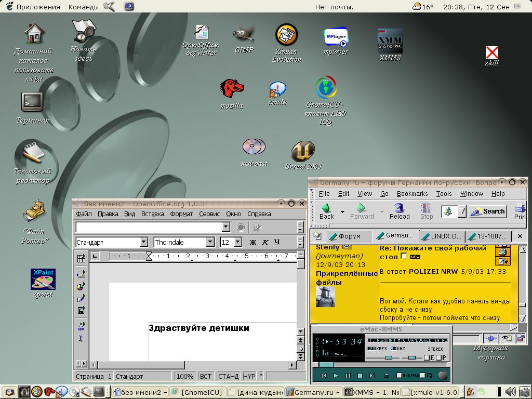Toggle the XMMS repeat checkbox
The height and width of the screenshot is (399, 532).
tap(422, 375)
